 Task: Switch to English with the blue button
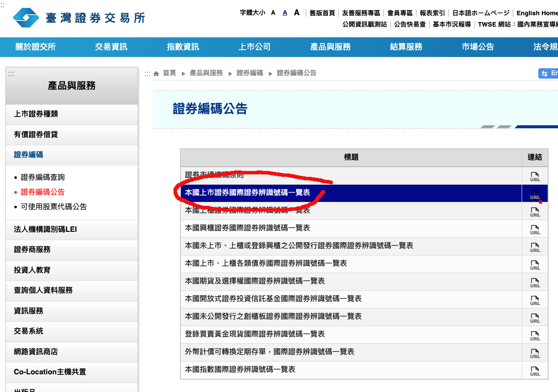point(548,73)
